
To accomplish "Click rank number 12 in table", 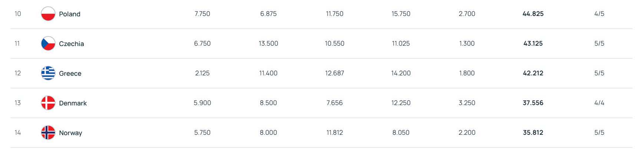I will [18, 73].
